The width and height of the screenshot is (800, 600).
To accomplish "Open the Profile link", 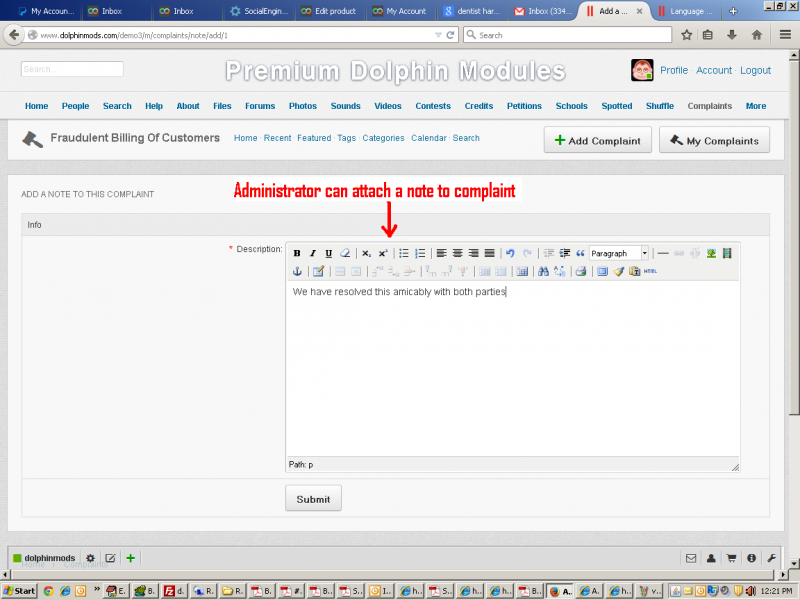I will point(673,70).
